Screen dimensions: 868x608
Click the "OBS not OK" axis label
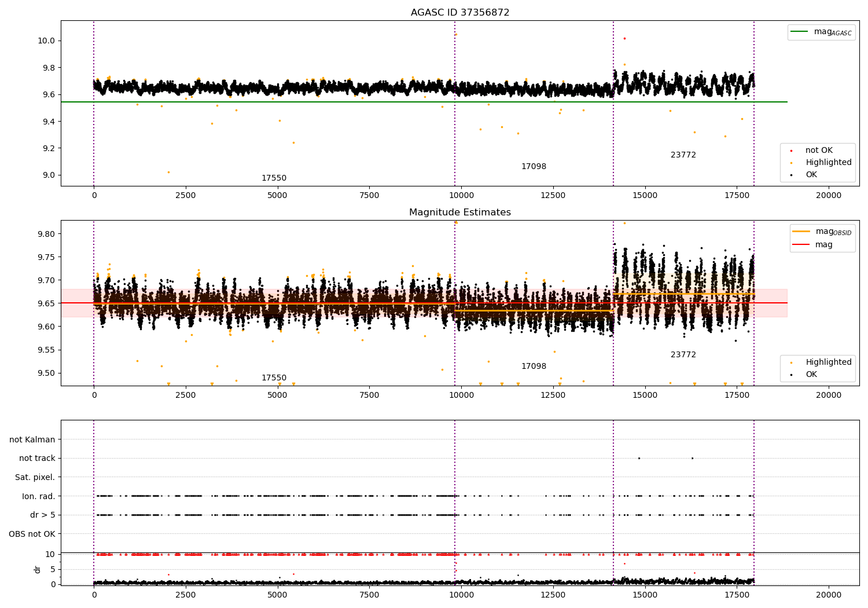point(32,534)
